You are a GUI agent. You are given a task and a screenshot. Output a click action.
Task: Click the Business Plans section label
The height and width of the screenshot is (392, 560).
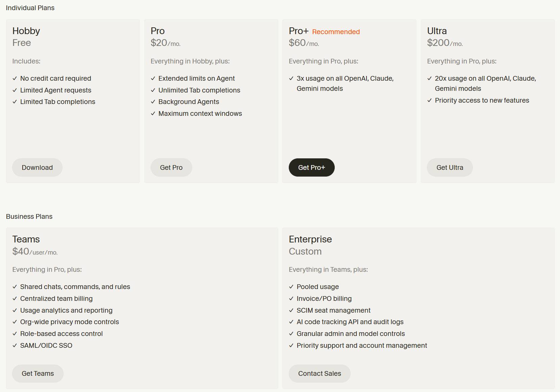(x=29, y=216)
